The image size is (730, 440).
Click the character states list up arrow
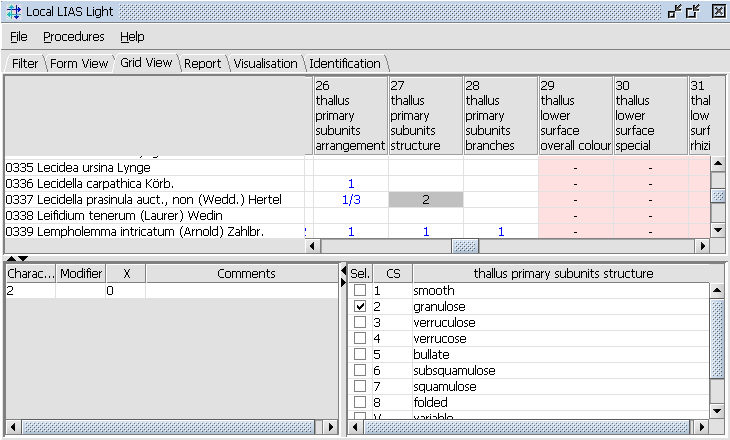click(717, 291)
